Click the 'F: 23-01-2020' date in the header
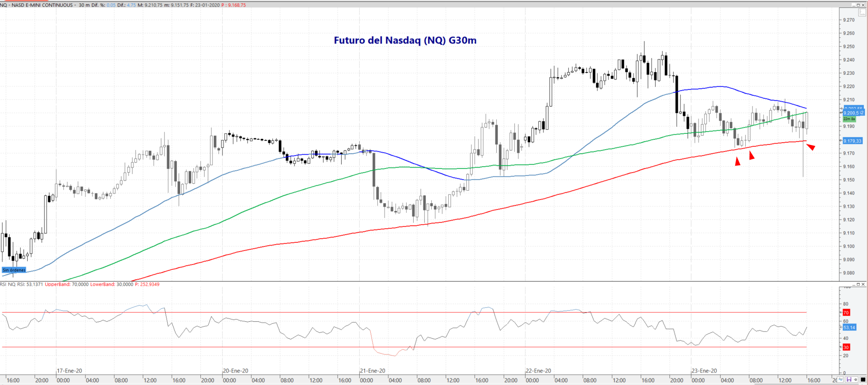 click(x=205, y=5)
